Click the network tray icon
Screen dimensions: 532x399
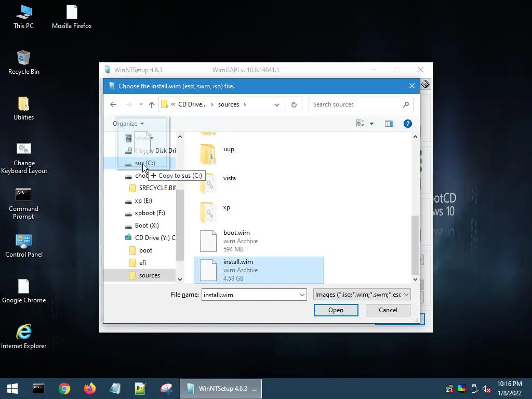point(449,389)
